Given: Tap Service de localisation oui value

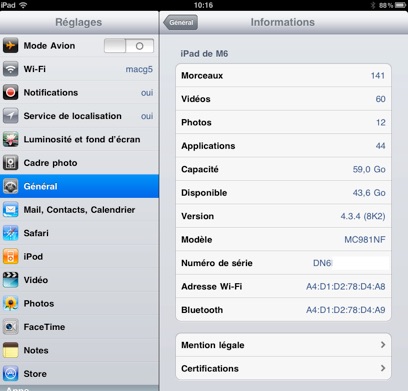Looking at the screenshot, I should 147,116.
